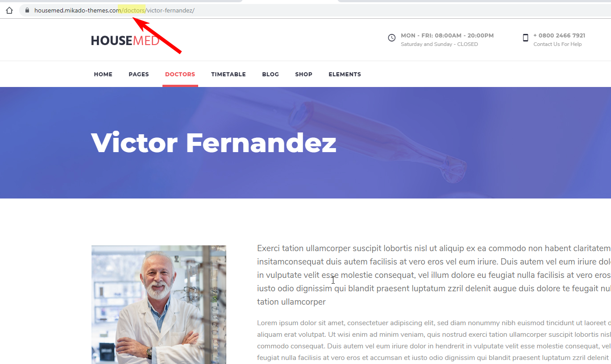Open the SHOP menu
The width and height of the screenshot is (611, 364).
tap(303, 74)
